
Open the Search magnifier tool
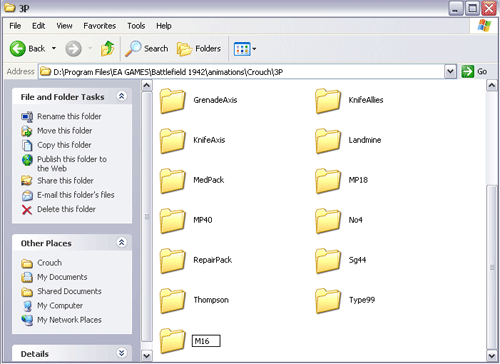click(133, 49)
